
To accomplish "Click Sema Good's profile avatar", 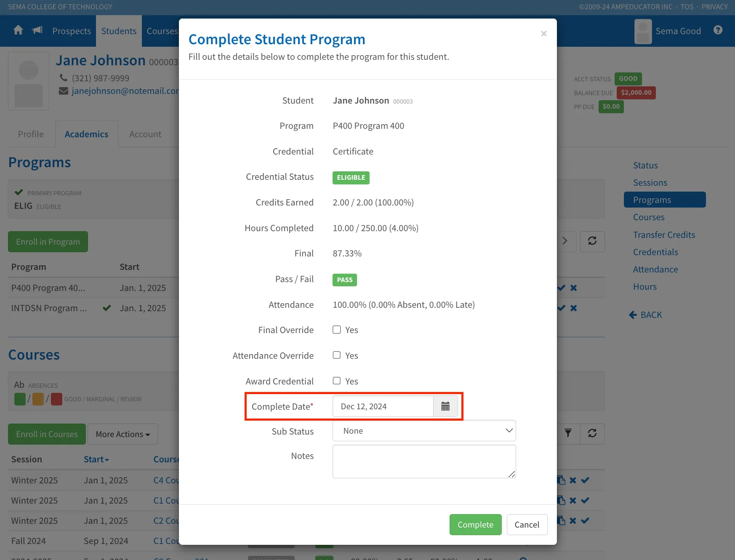I will coord(643,31).
